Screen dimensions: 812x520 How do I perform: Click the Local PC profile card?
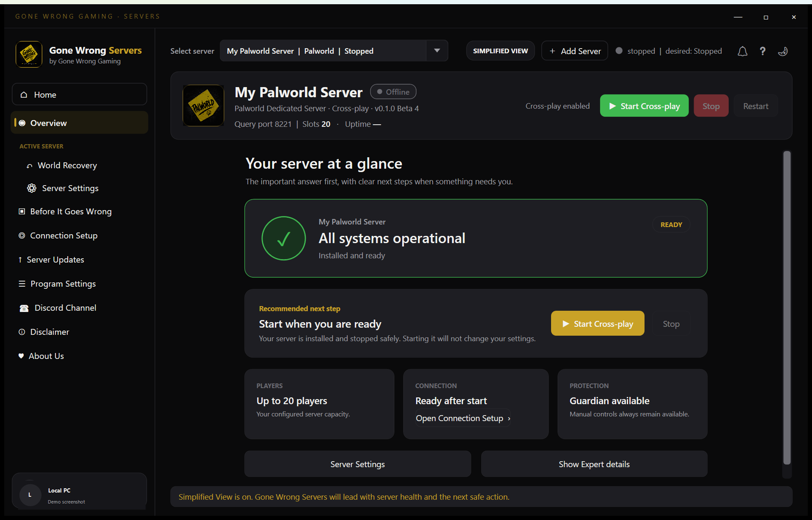point(80,491)
